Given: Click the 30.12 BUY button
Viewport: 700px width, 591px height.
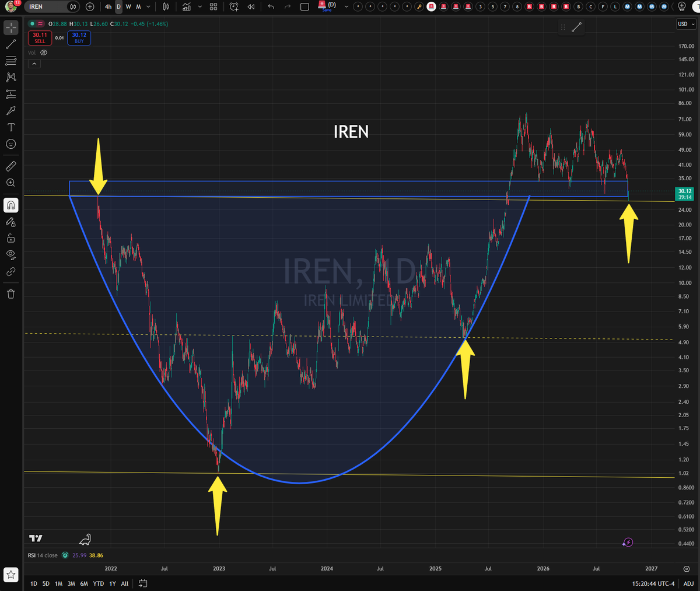Looking at the screenshot, I should [79, 38].
